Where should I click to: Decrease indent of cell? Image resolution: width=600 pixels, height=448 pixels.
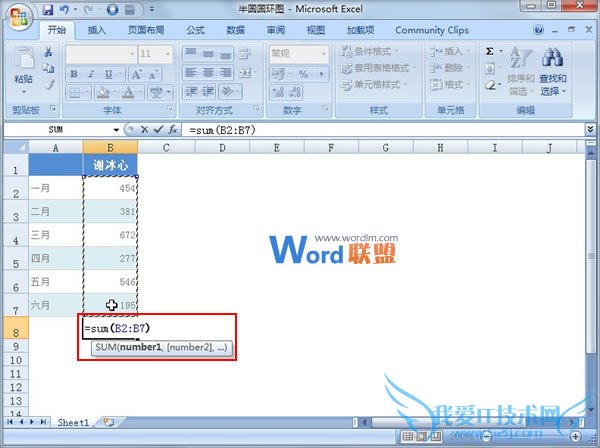pyautogui.click(x=191, y=92)
